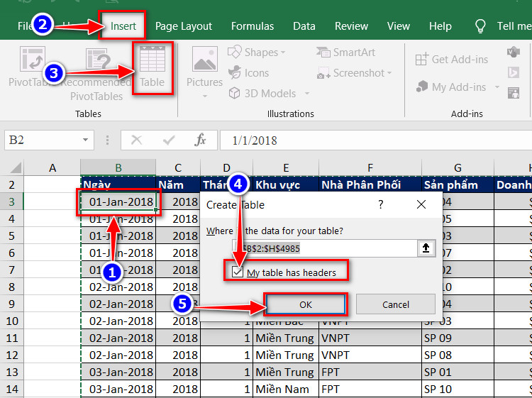Image resolution: width=532 pixels, height=398 pixels.
Task: Select cell with 01-Jan-2018 in row 3
Action: pos(118,202)
